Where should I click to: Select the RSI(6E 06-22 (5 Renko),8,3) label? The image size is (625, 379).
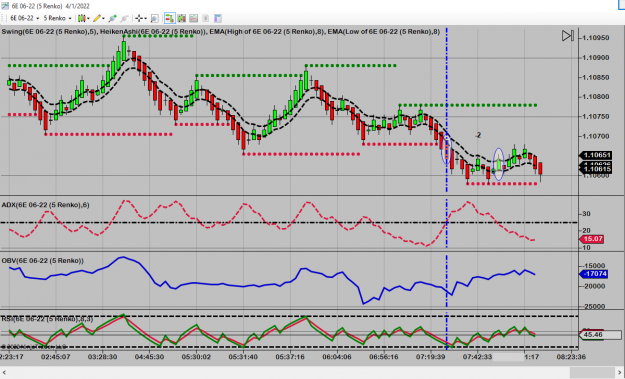click(47, 319)
